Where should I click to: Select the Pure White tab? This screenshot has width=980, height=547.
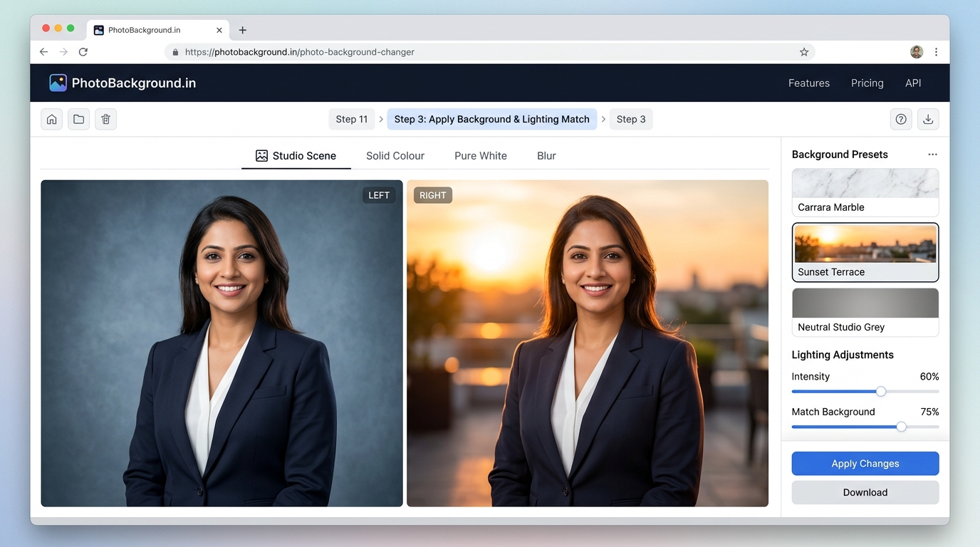[x=481, y=155]
